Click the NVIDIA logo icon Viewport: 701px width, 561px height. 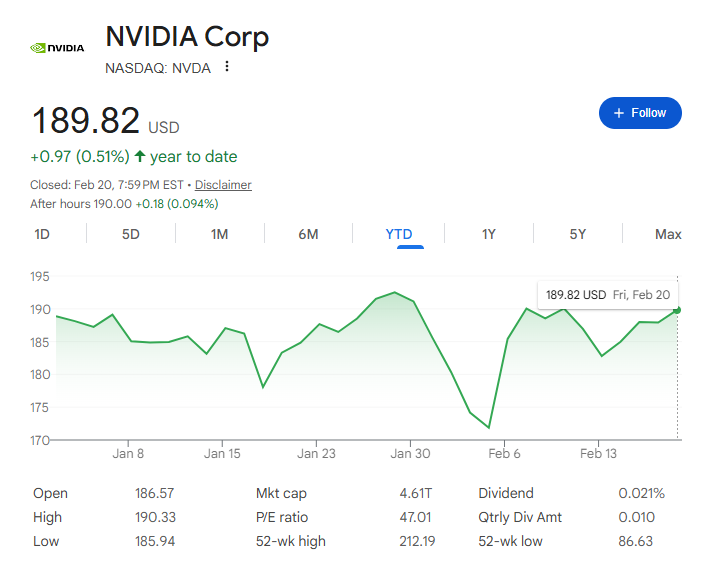(57, 47)
